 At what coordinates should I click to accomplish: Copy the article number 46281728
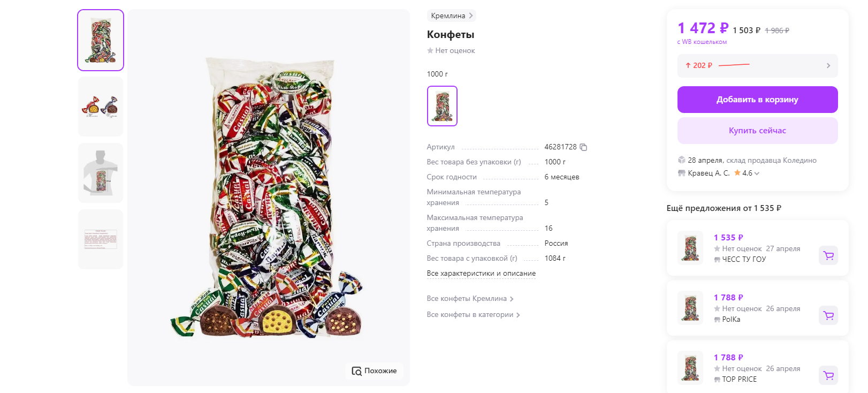coord(583,147)
